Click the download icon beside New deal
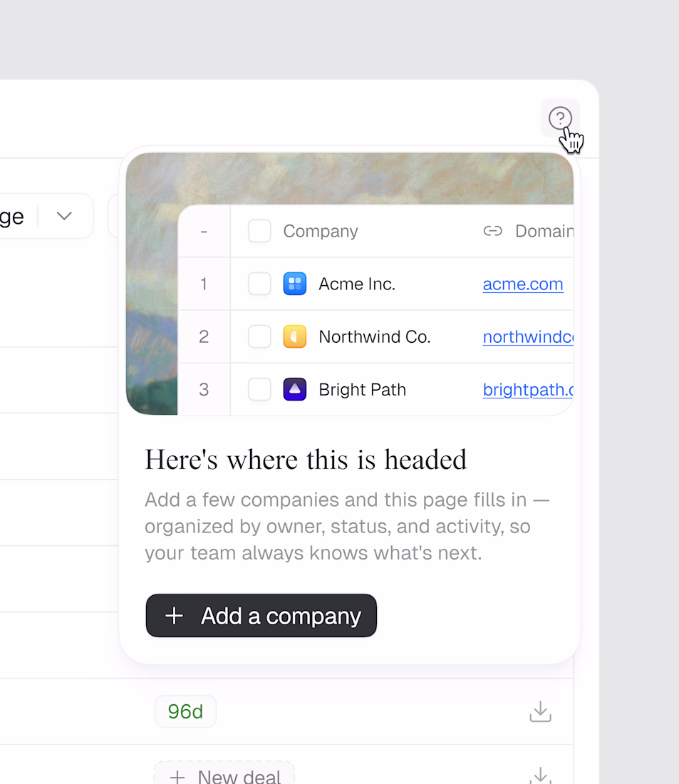This screenshot has width=679, height=784. coord(541,775)
